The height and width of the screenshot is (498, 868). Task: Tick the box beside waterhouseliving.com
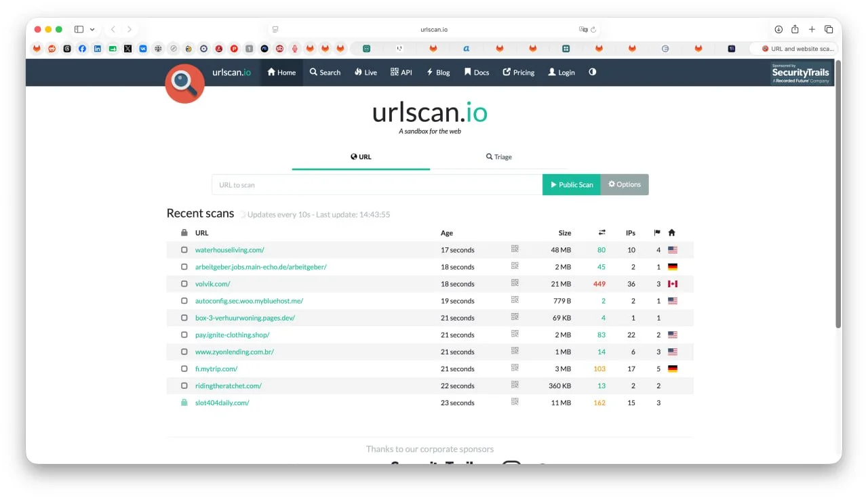184,249
